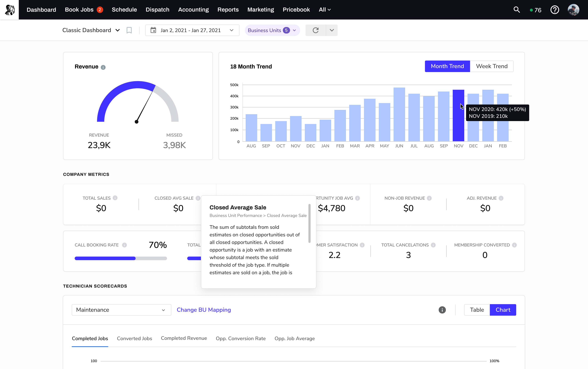Switch to Week Trend view
The width and height of the screenshot is (588, 369).
(492, 66)
